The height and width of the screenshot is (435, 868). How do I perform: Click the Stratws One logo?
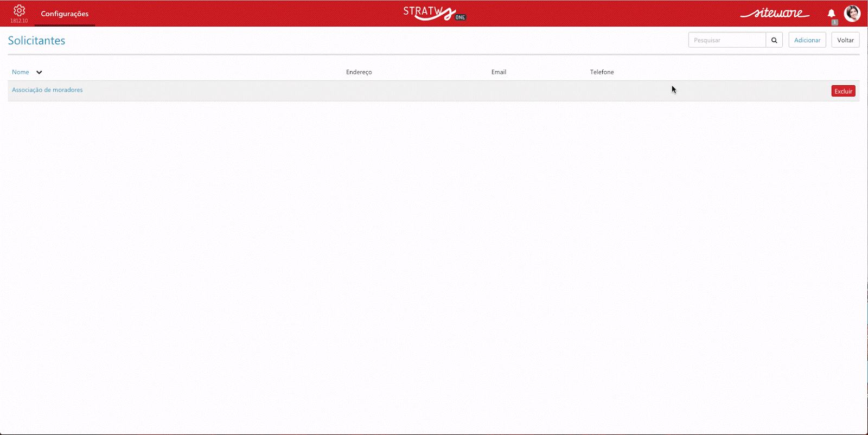tap(434, 13)
